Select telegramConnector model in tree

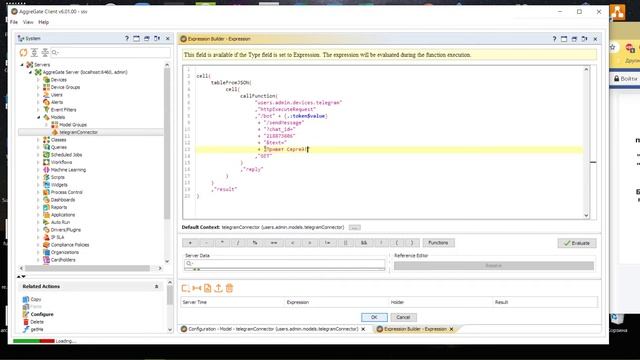[78, 132]
